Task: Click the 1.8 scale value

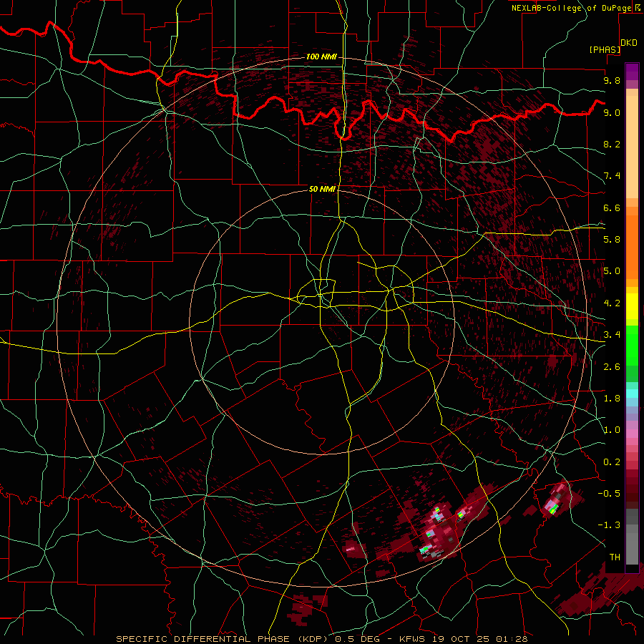Action: pos(612,399)
